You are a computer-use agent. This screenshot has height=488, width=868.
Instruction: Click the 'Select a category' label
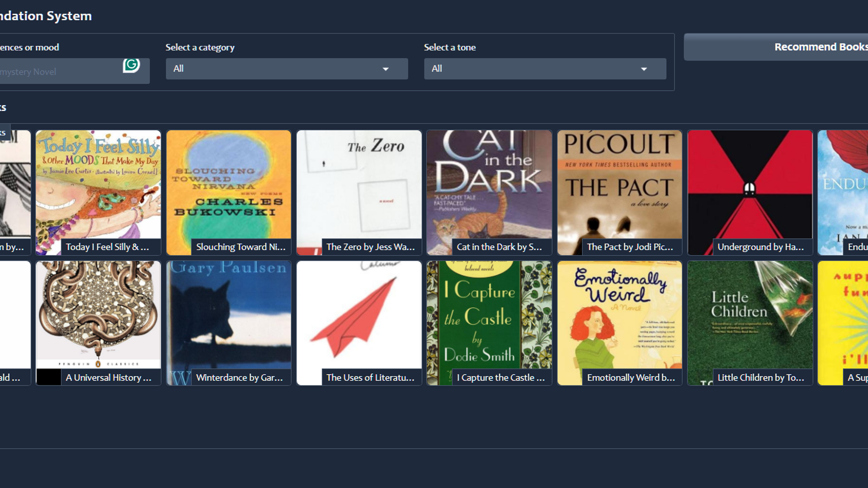200,47
